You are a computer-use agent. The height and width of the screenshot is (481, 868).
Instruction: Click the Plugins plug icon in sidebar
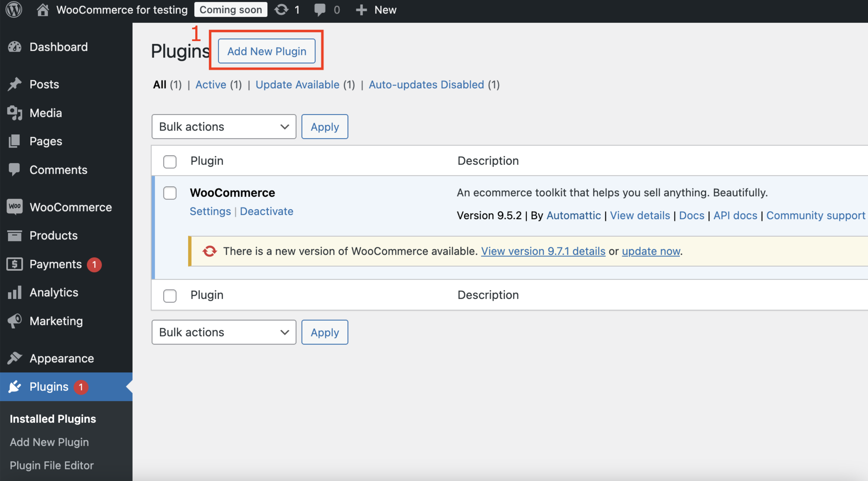15,387
